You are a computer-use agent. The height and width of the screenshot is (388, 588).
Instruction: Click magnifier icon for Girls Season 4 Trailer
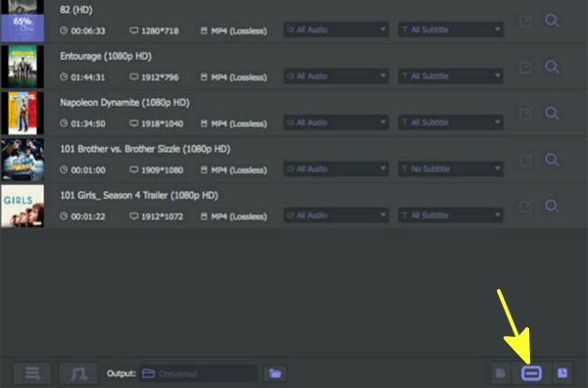[x=552, y=206]
